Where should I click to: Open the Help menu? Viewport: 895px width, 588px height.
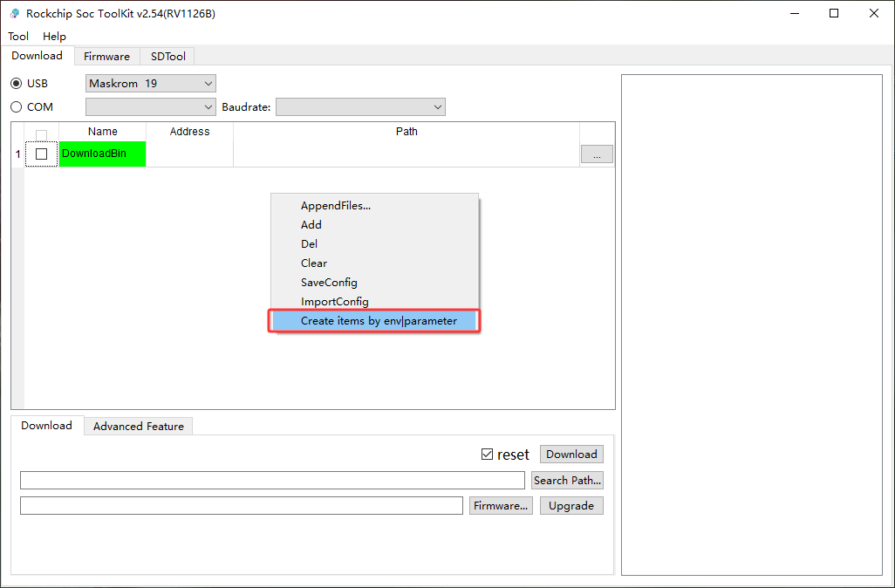tap(54, 36)
